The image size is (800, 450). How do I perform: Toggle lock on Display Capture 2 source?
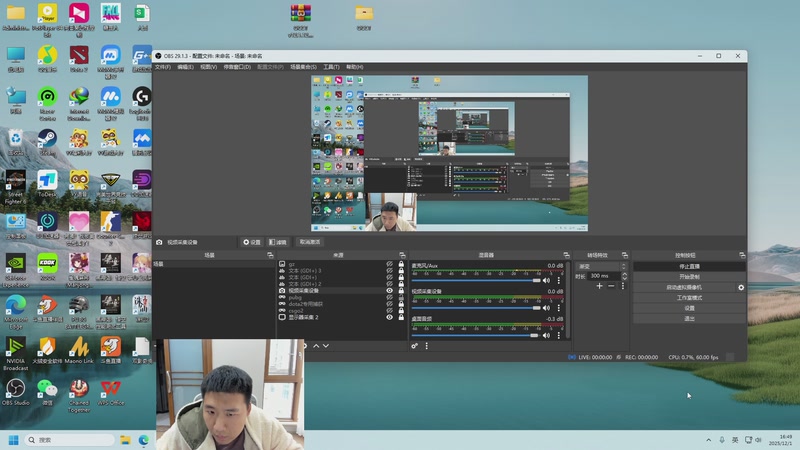[x=401, y=317]
